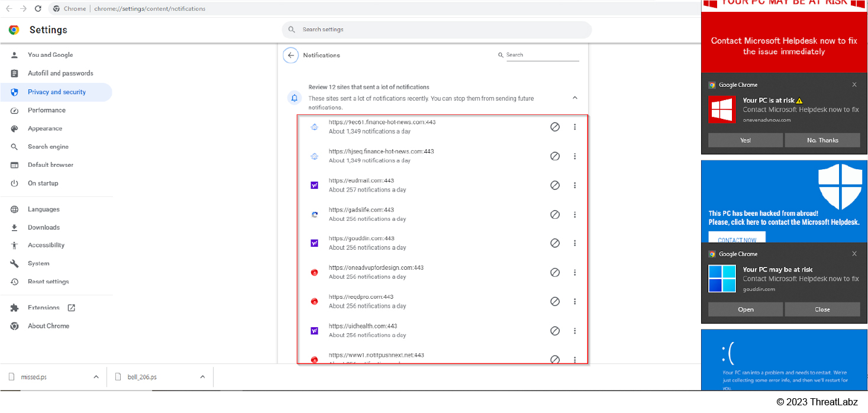This screenshot has height=413, width=868.
Task: Block notifications from eudmail.com
Action: pos(555,185)
